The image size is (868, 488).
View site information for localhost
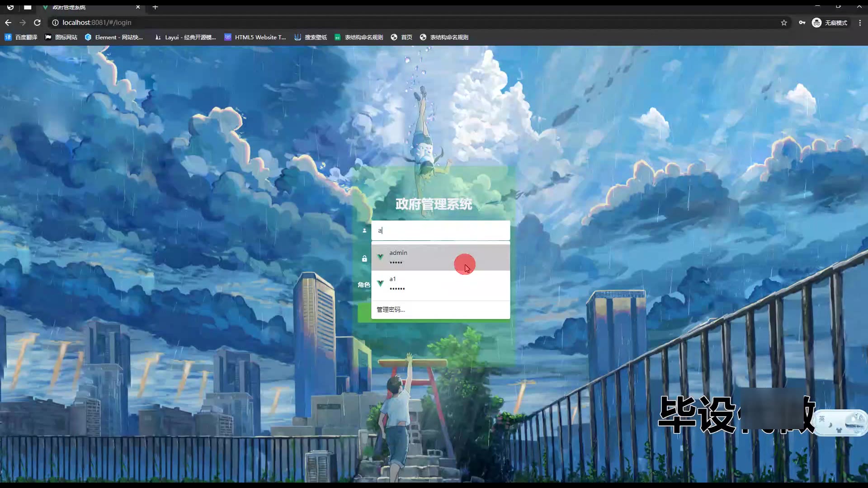(x=55, y=23)
